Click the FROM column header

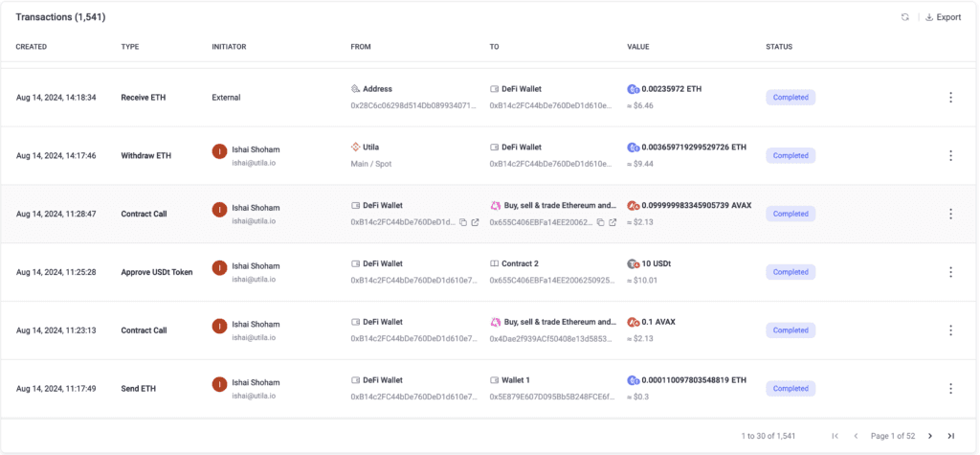pos(361,47)
